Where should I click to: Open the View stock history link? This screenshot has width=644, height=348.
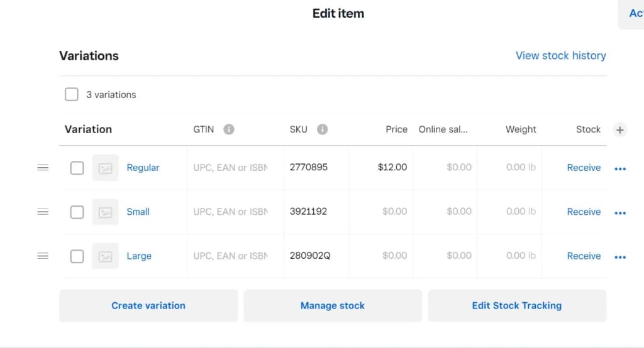[560, 55]
